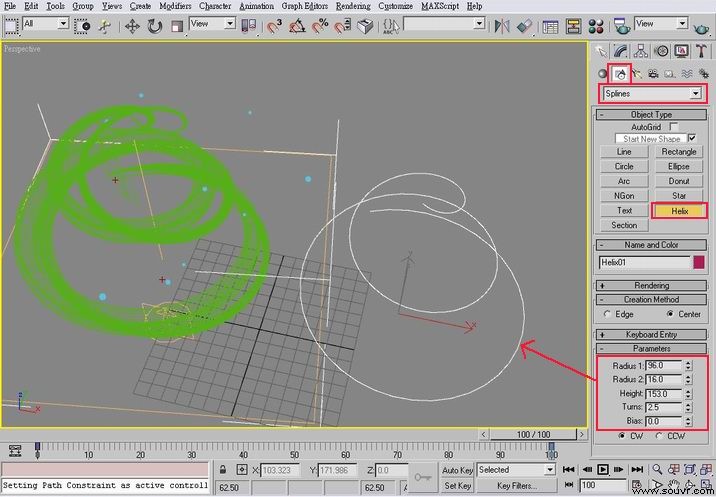The image size is (716, 497).
Task: Click the Play Animation button
Action: coord(603,469)
